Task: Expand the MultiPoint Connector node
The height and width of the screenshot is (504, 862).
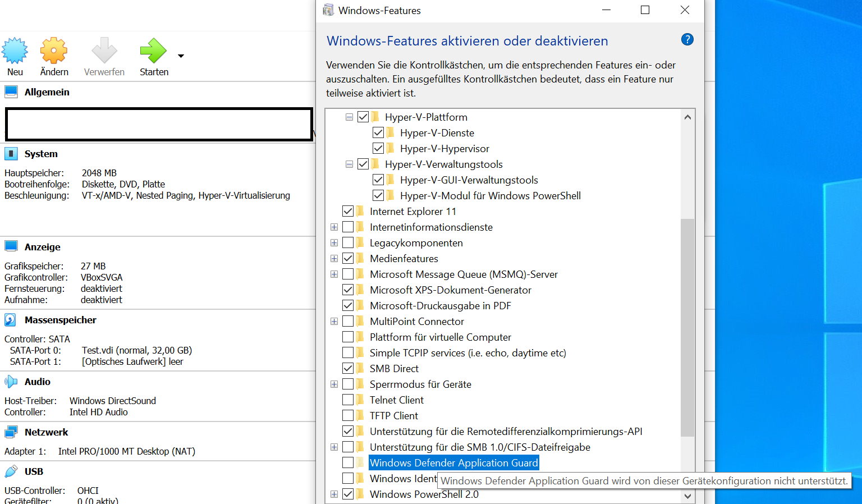Action: (x=334, y=322)
